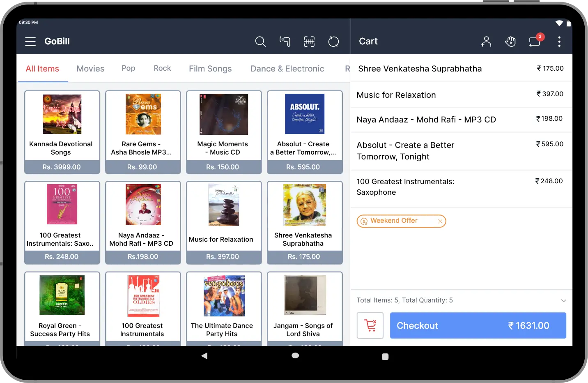Image resolution: width=588 pixels, height=383 pixels.
Task: Expand the total items summary chevron
Action: pos(563,301)
